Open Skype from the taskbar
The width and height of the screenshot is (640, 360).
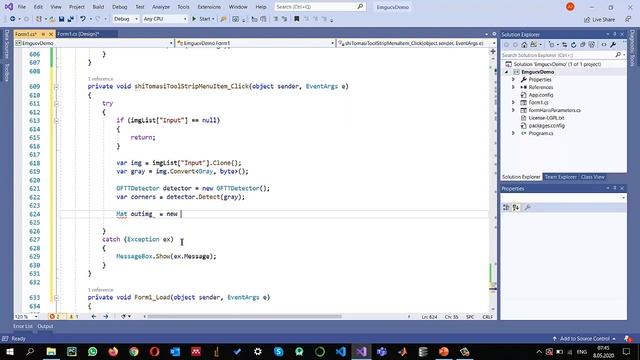click(x=279, y=351)
